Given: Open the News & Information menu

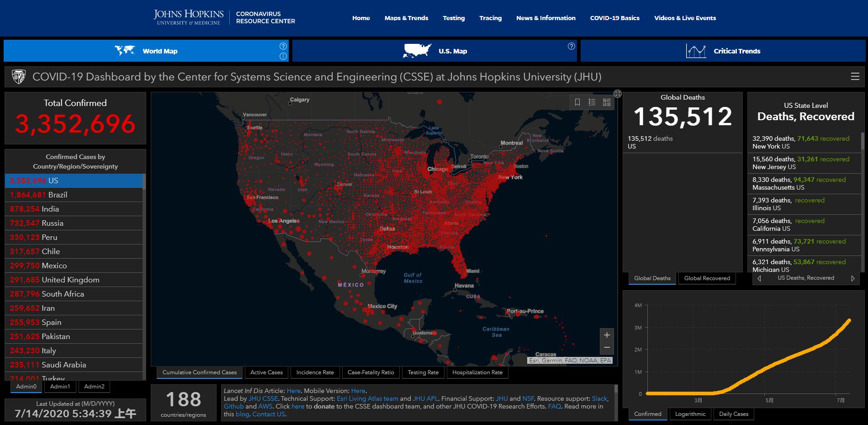Looking at the screenshot, I should 546,18.
